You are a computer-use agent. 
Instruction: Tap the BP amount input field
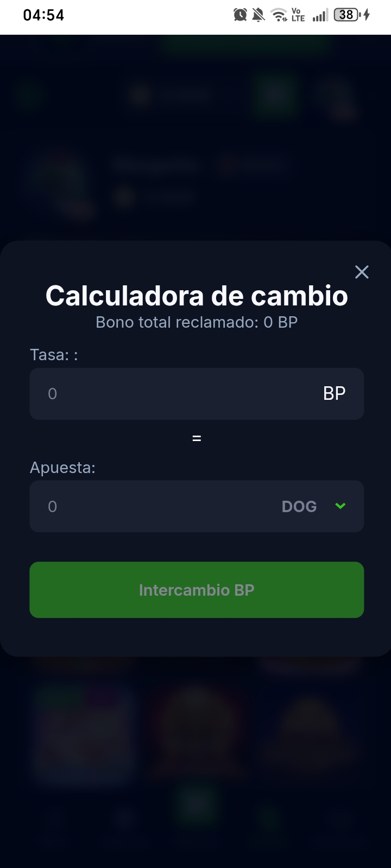click(x=197, y=394)
